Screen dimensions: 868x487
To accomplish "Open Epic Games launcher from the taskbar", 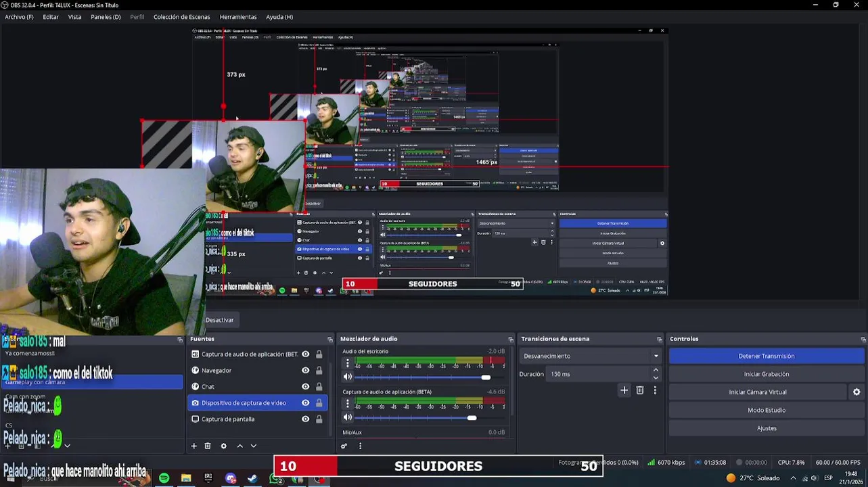I will pos(208,478).
